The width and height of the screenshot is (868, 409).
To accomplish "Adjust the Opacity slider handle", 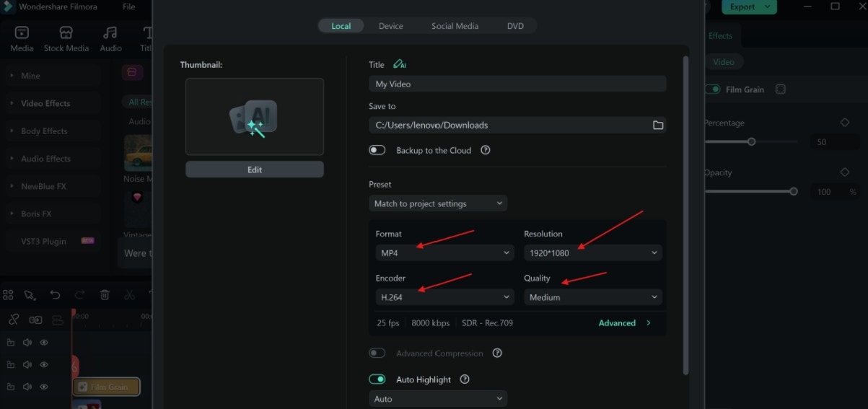I will (x=794, y=192).
